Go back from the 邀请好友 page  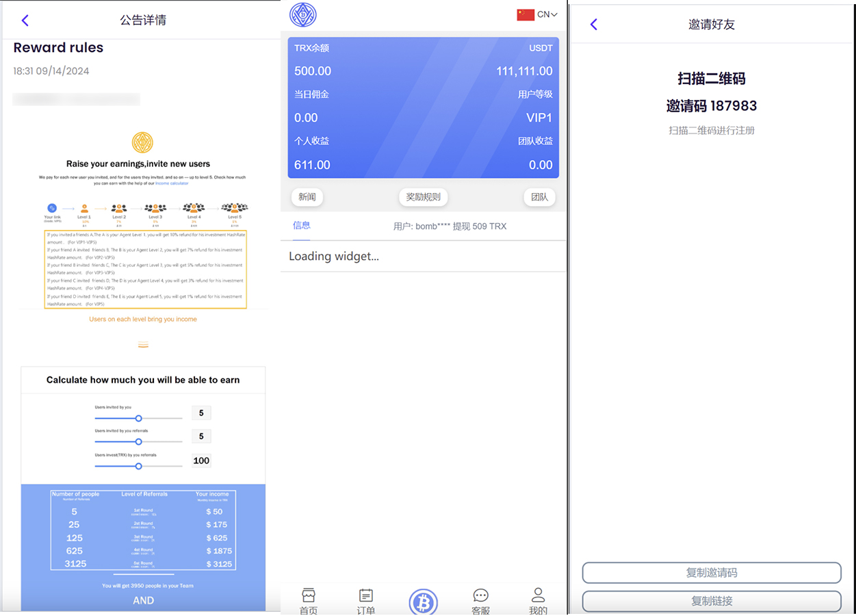(x=594, y=25)
